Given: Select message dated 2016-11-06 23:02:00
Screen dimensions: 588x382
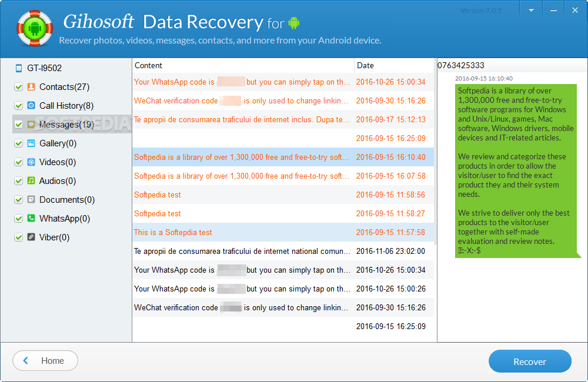Looking at the screenshot, I should pyautogui.click(x=283, y=251).
